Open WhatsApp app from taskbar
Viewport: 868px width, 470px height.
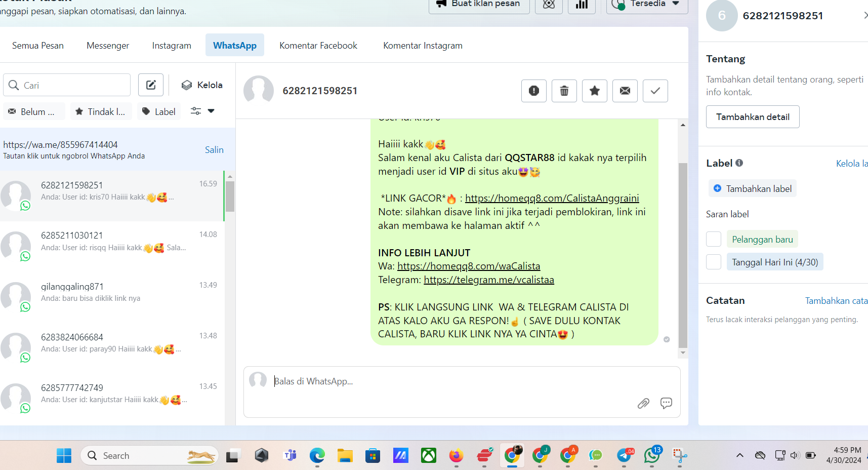(652, 456)
